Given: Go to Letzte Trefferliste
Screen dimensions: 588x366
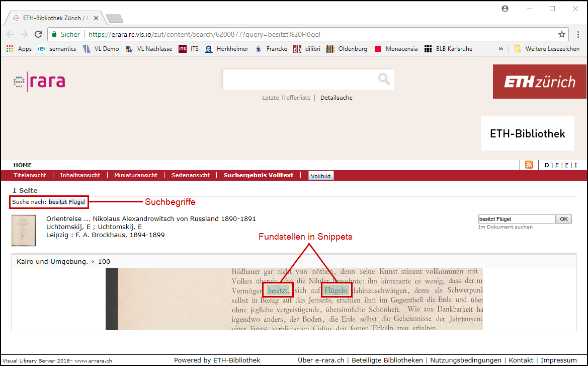Looking at the screenshot, I should [x=286, y=98].
